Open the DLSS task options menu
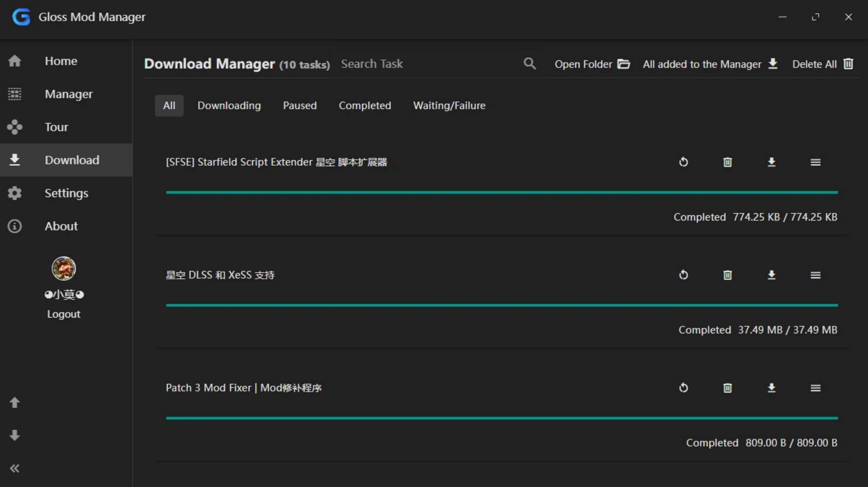Screen dimensions: 868x487 pyautogui.click(x=815, y=275)
